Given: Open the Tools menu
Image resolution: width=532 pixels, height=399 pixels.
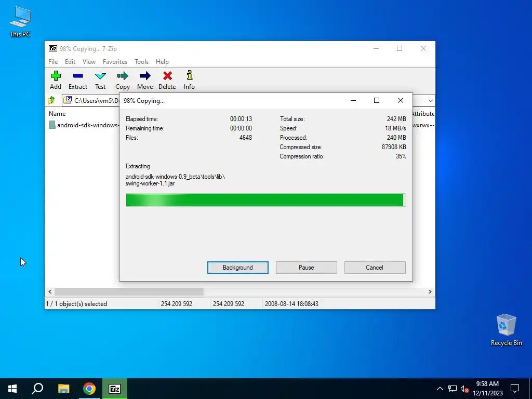Looking at the screenshot, I should click(141, 62).
